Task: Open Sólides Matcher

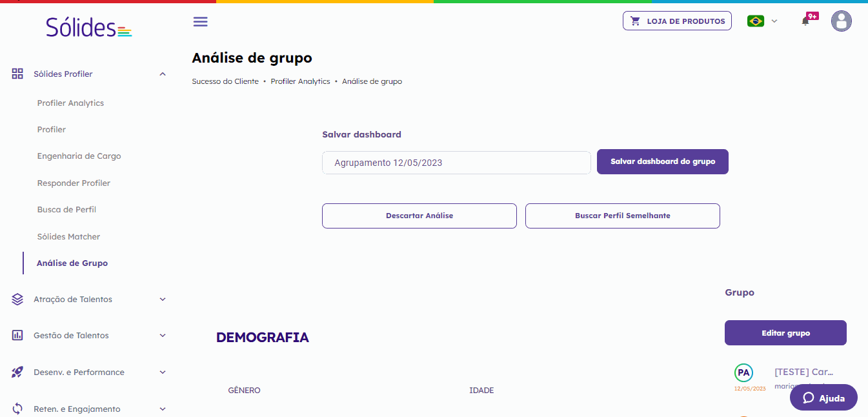Action: tap(68, 237)
